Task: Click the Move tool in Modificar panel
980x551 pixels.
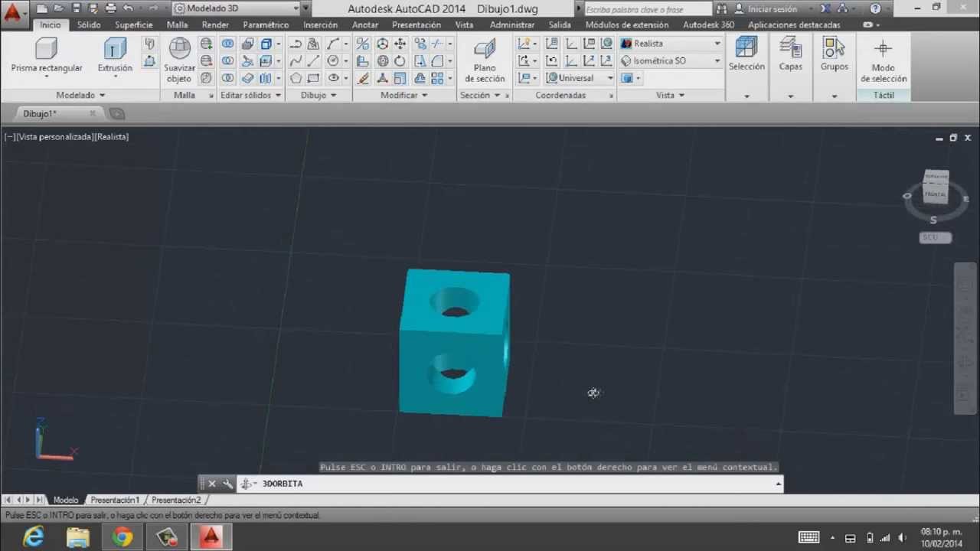Action: click(x=400, y=44)
